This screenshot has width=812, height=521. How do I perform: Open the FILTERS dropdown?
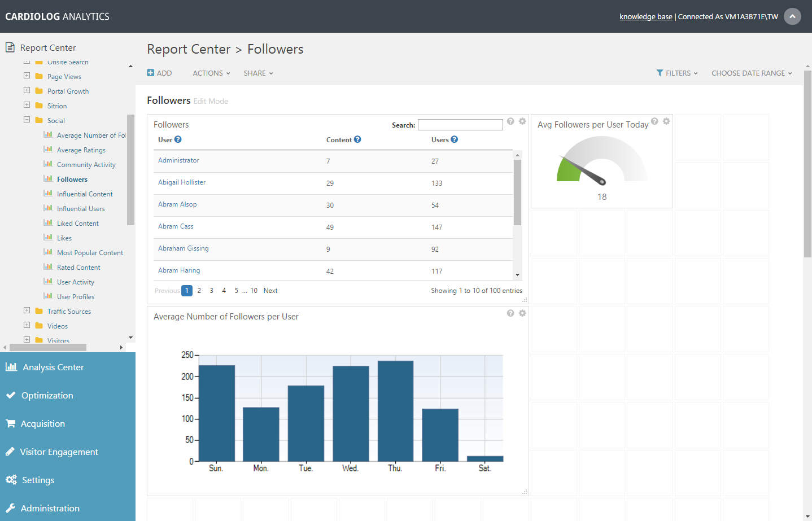click(x=677, y=73)
